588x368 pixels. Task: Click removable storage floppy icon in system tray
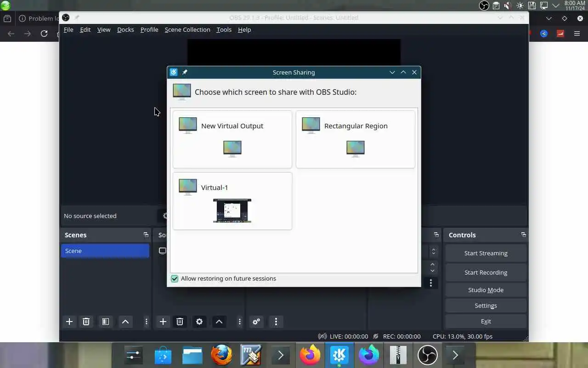coord(531,6)
